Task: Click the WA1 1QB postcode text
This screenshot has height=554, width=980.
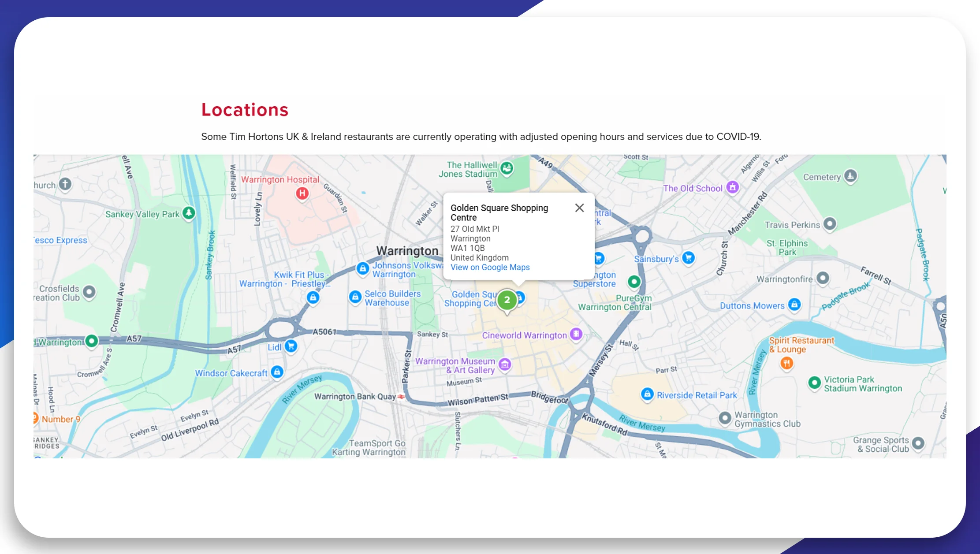Action: tap(467, 248)
